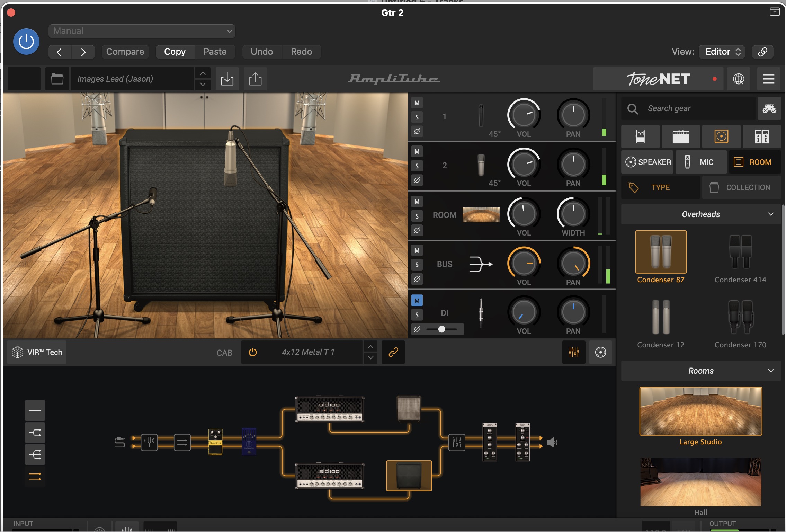Screen dimensions: 786x532
Task: Toggle the cabinet link chain icon
Action: click(x=393, y=352)
